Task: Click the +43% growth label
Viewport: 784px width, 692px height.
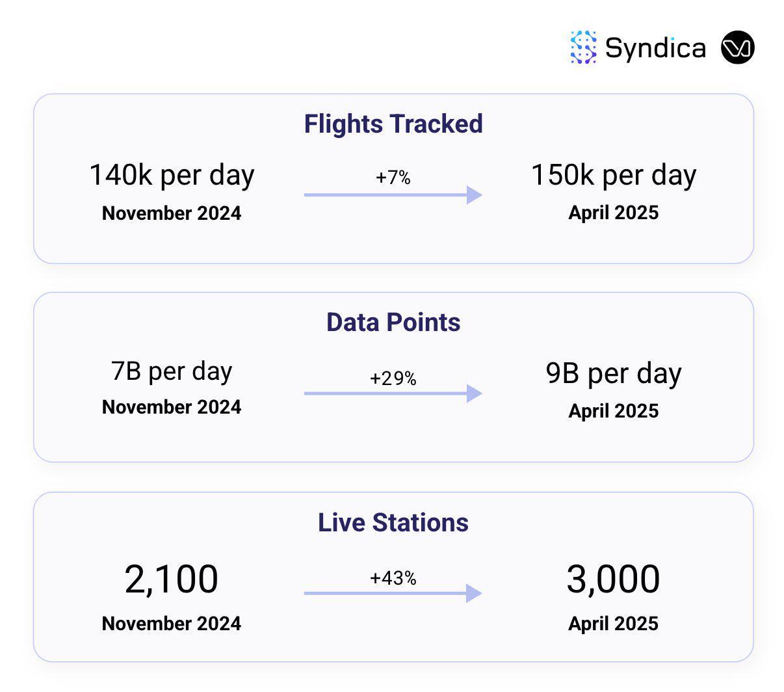Action: (393, 578)
